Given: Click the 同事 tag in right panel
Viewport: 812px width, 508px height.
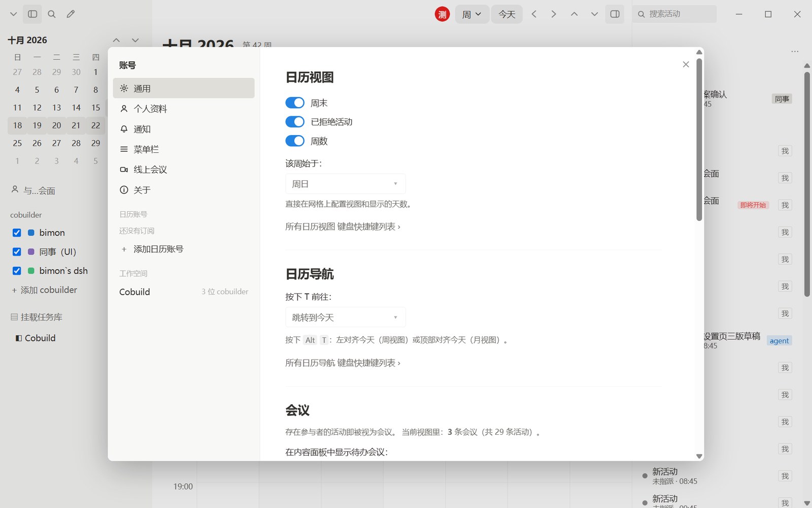Looking at the screenshot, I should coord(782,99).
